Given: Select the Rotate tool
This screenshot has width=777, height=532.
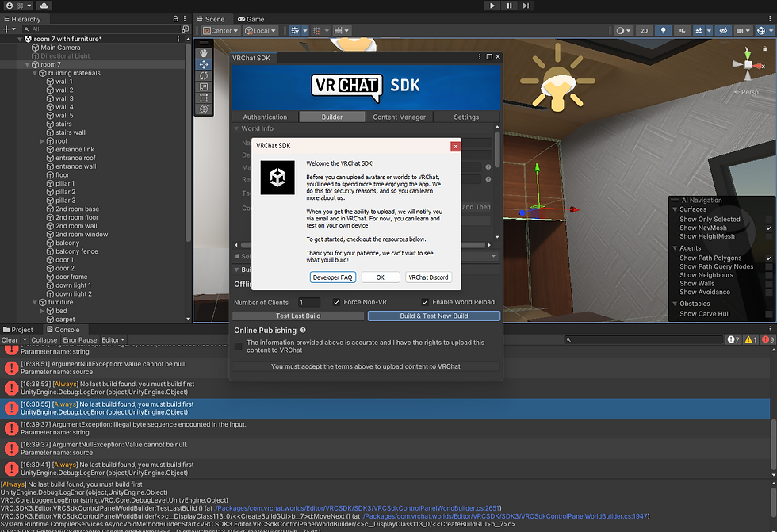Looking at the screenshot, I should pos(204,75).
